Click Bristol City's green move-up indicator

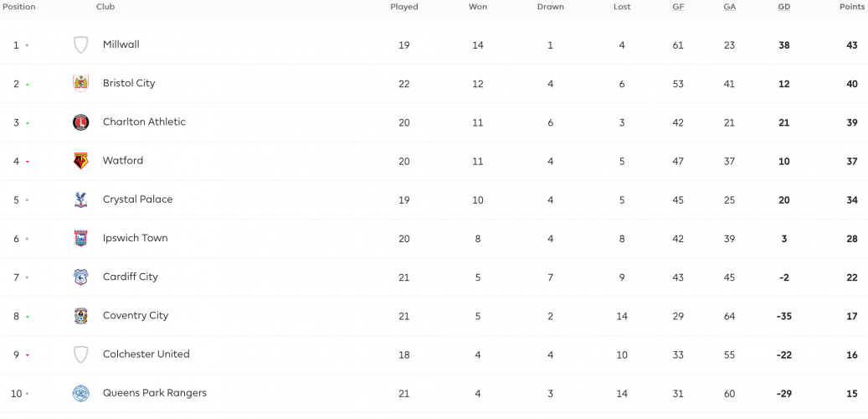coord(27,85)
